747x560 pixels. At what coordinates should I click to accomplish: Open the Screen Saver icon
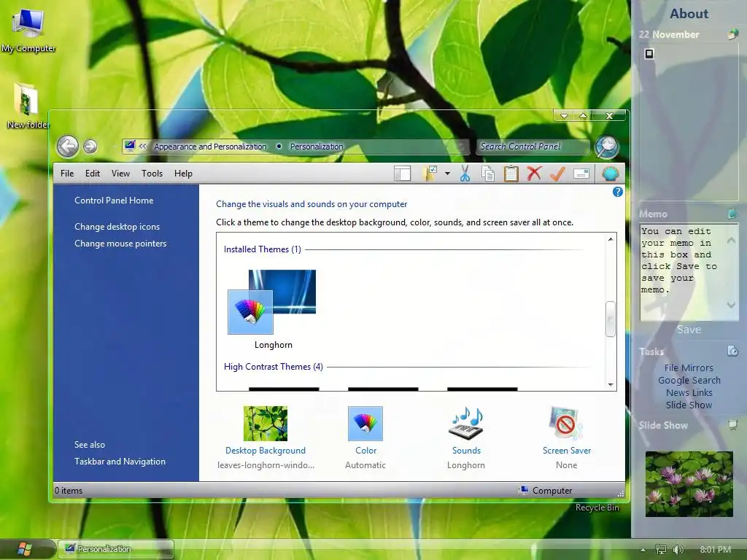click(566, 424)
